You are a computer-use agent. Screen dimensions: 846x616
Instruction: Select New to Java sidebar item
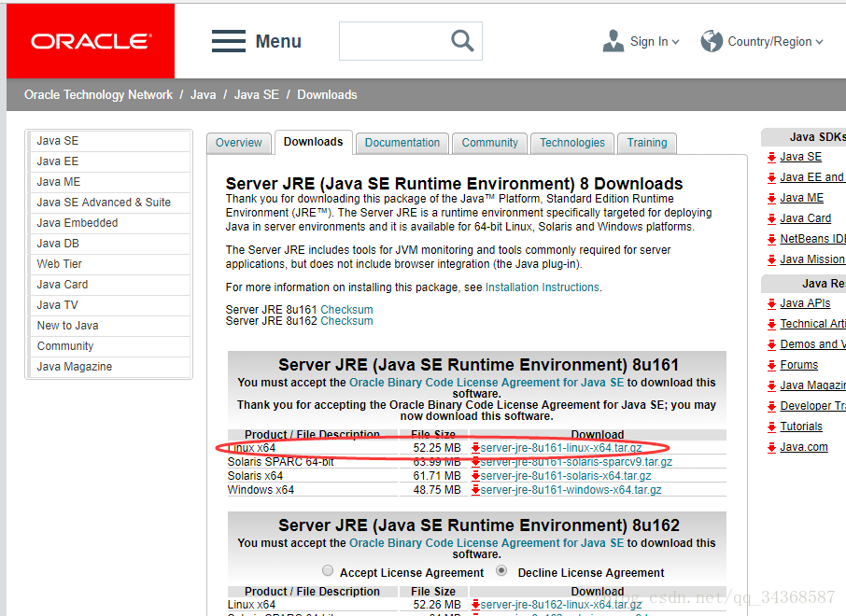(109, 325)
